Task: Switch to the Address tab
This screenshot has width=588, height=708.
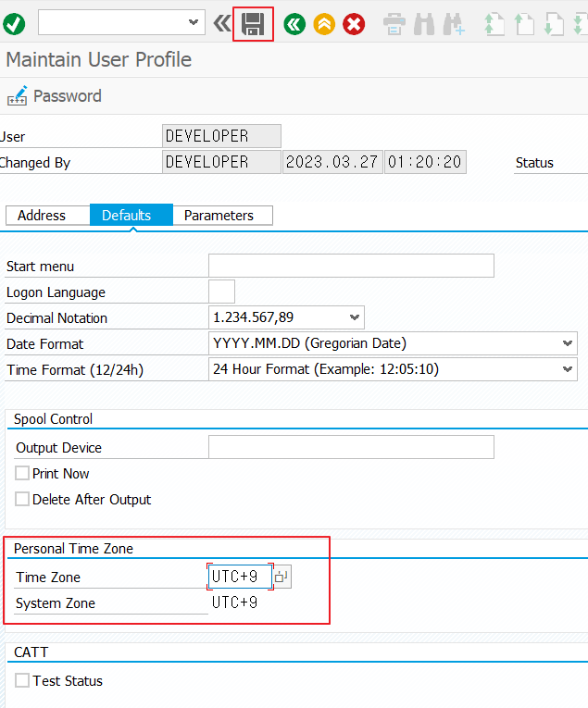Action: pos(48,215)
